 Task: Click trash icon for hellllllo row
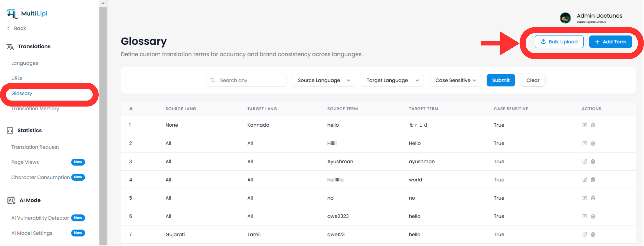click(x=593, y=180)
